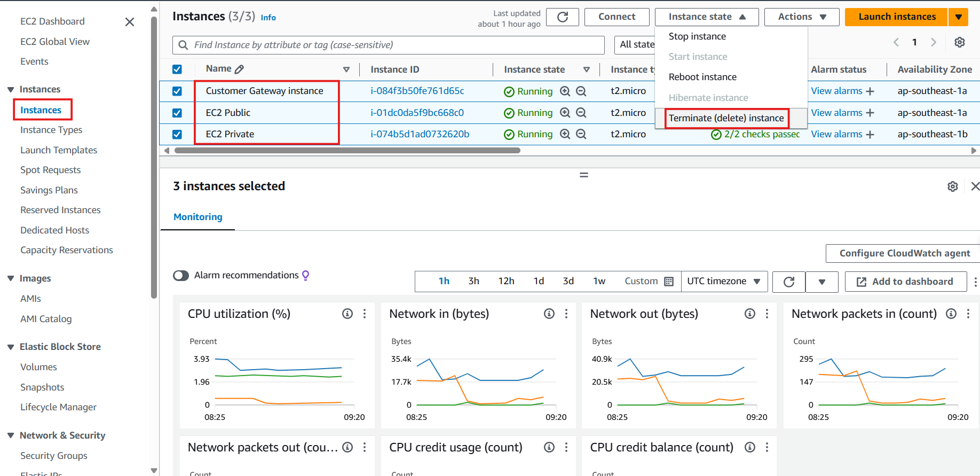
Task: Add alarm plus icon for Customer Gateway instance
Action: coord(870,91)
